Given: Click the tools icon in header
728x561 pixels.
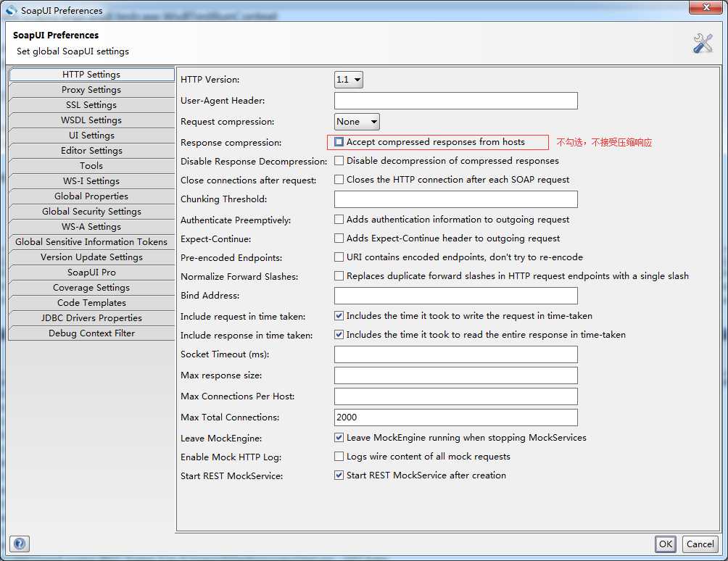Looking at the screenshot, I should pyautogui.click(x=703, y=43).
